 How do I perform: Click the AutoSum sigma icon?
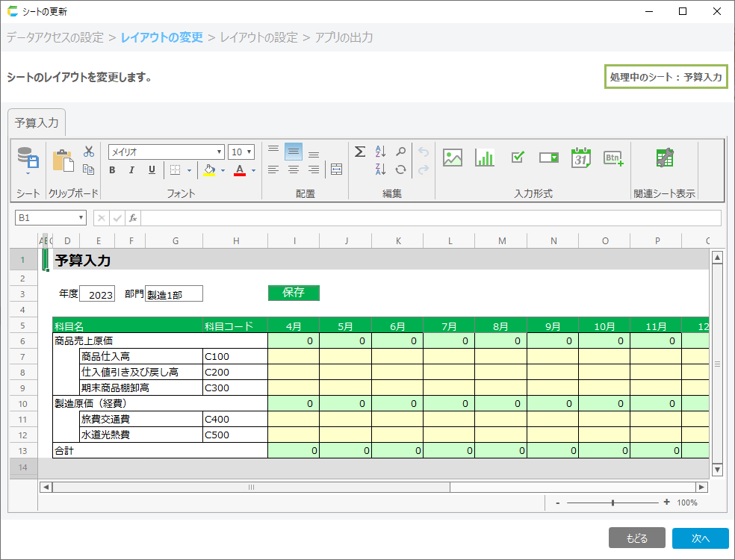pos(359,152)
